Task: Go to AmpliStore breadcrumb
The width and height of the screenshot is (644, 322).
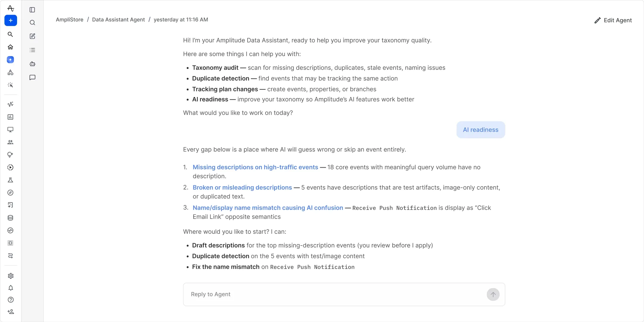Action: click(x=70, y=20)
